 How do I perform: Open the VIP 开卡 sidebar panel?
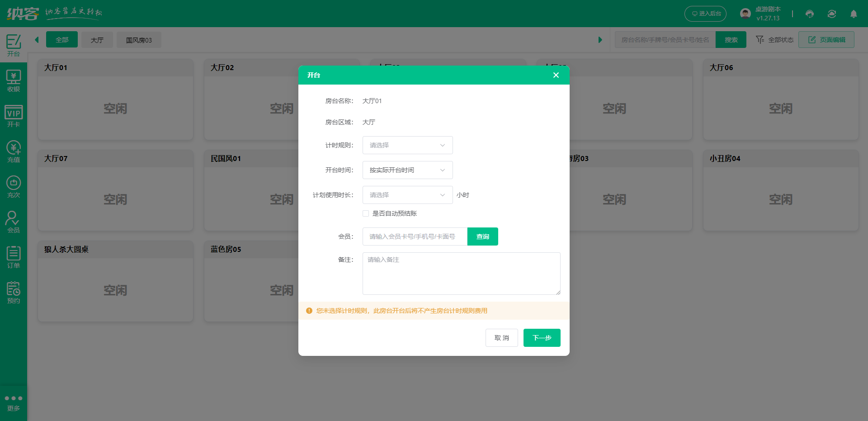(x=14, y=115)
